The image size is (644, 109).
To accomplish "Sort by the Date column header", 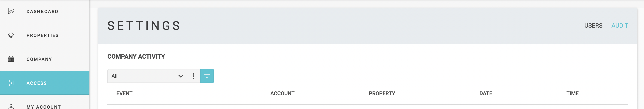I will click(x=486, y=93).
